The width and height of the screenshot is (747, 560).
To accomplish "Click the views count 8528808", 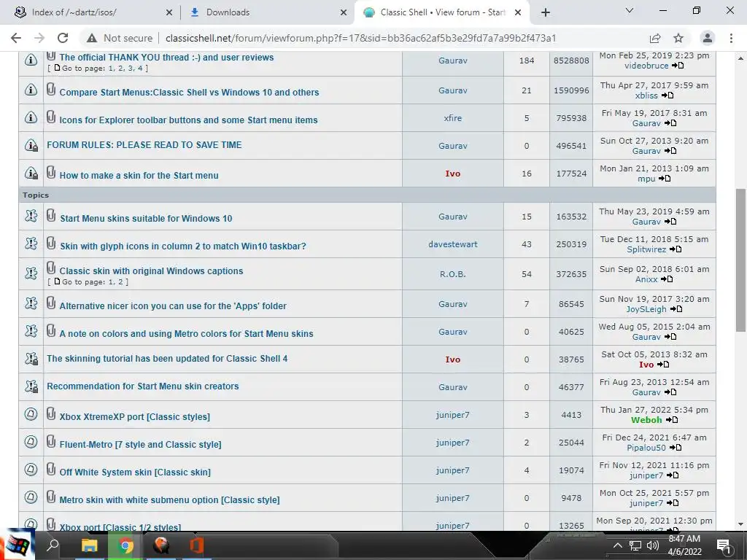I will click(x=571, y=61).
